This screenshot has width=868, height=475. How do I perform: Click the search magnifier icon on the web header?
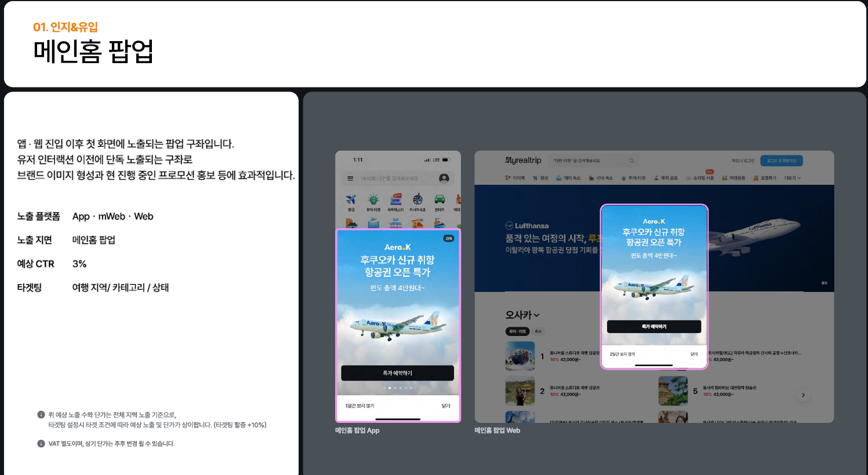pos(631,160)
